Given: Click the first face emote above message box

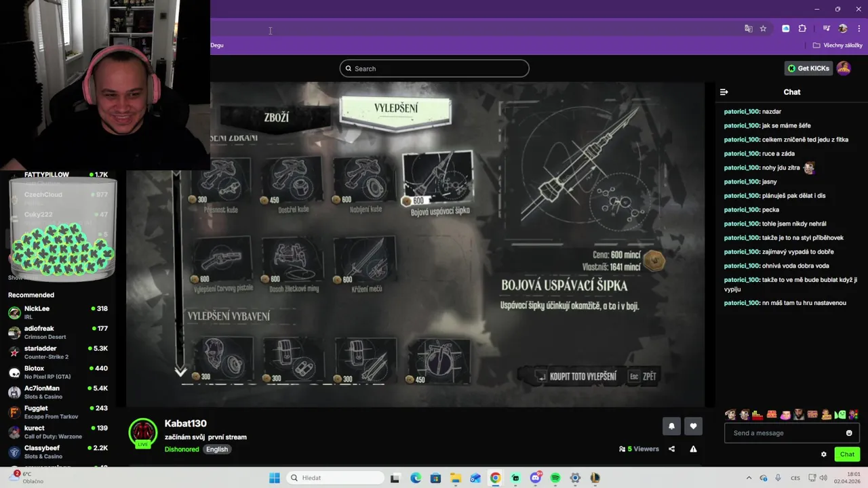Looking at the screenshot, I should point(730,415).
